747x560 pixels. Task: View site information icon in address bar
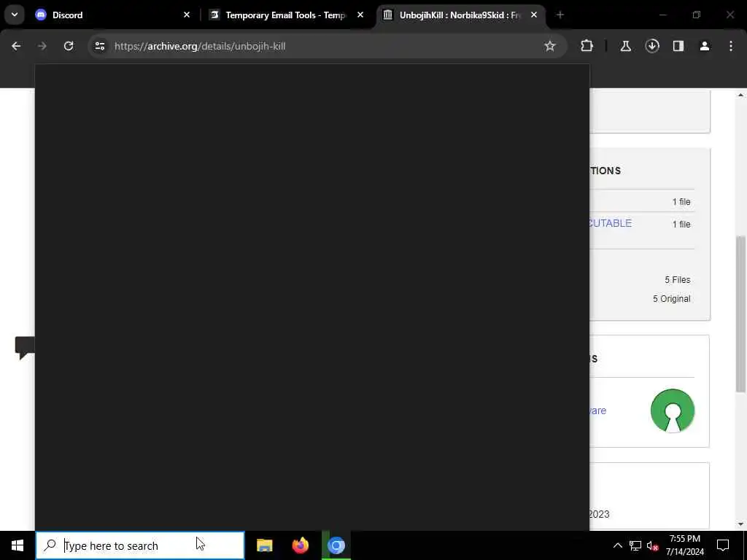[100, 46]
